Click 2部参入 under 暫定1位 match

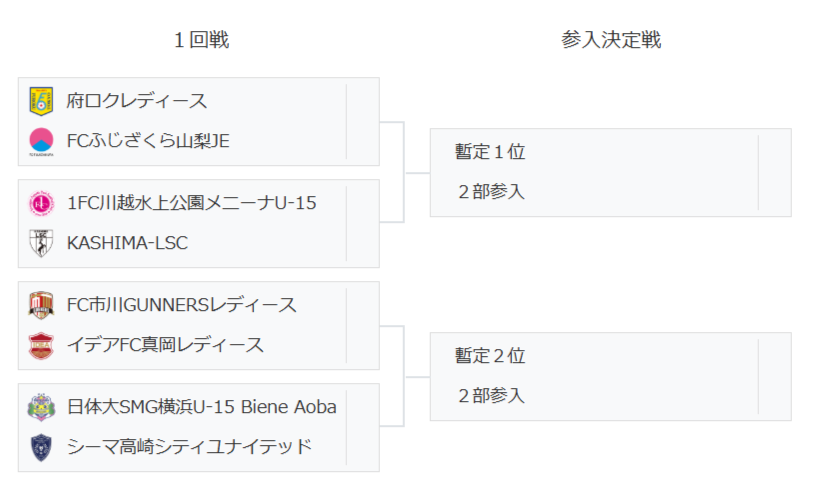coord(490,192)
